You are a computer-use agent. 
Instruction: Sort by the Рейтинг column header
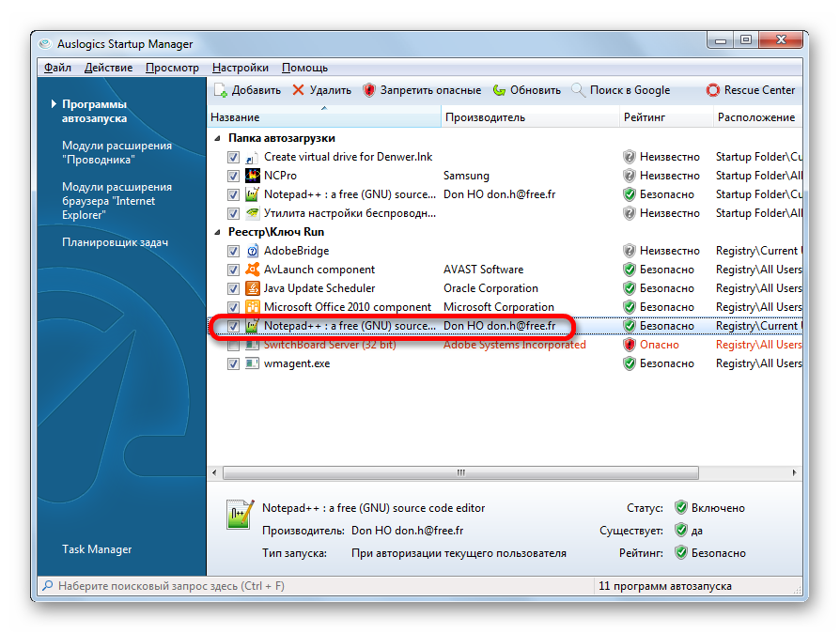click(x=666, y=116)
